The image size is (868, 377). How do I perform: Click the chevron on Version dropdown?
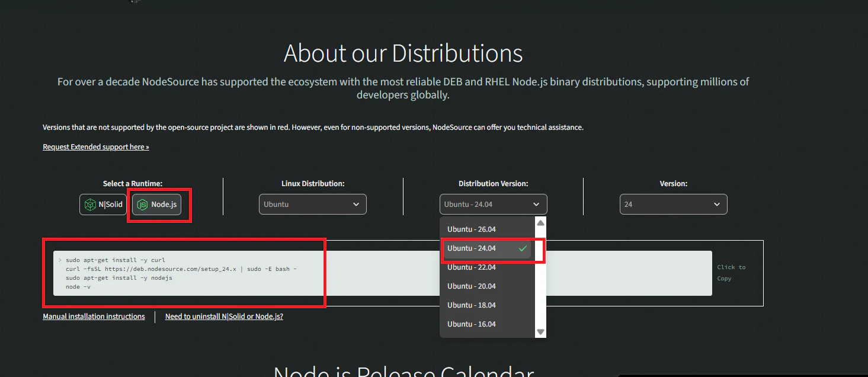point(717,205)
